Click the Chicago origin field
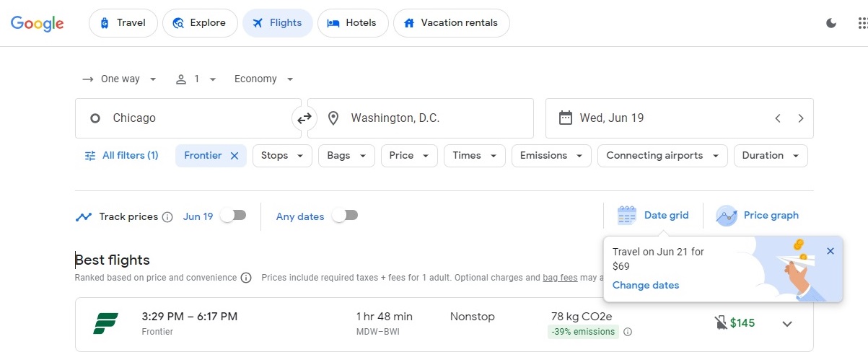Viewport: 868px width, 352px height. click(188, 118)
